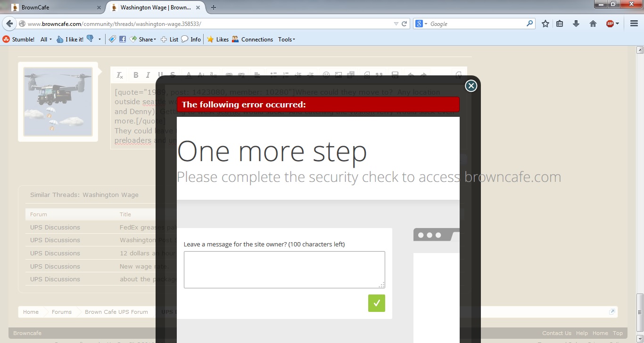This screenshot has height=343, width=644.
Task: Open Connections in StumbleUpon toolbar
Action: (252, 40)
